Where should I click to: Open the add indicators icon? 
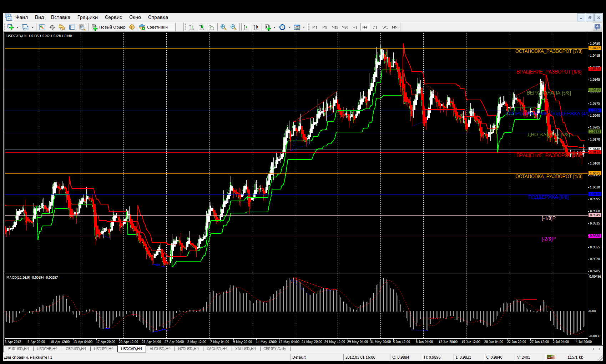(x=268, y=27)
